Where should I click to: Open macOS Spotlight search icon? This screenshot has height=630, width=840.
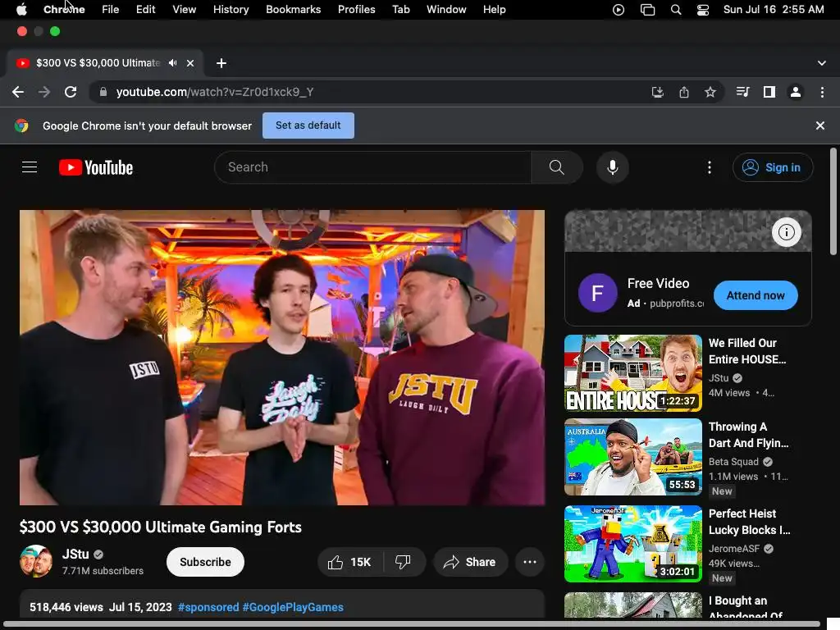click(676, 10)
